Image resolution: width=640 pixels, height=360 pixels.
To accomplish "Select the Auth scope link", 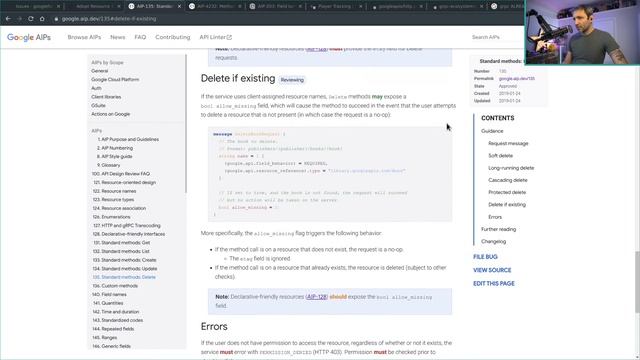I will [x=96, y=88].
